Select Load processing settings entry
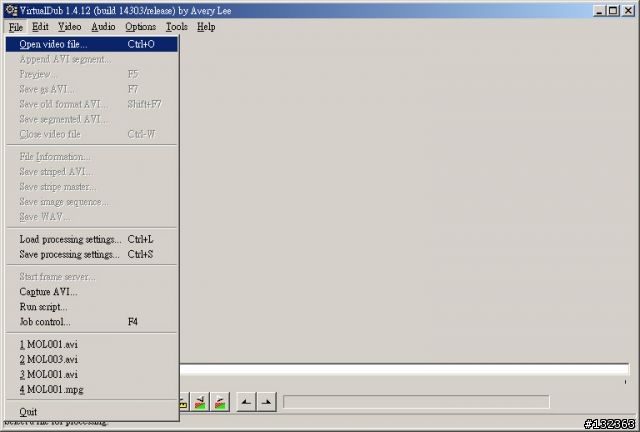Screen dimensions: 640x432 92,239
